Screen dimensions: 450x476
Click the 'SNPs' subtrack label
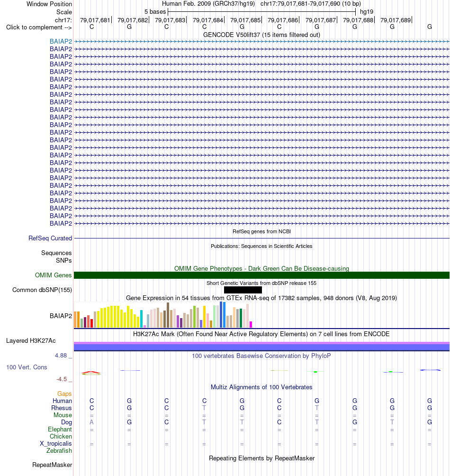(x=63, y=260)
